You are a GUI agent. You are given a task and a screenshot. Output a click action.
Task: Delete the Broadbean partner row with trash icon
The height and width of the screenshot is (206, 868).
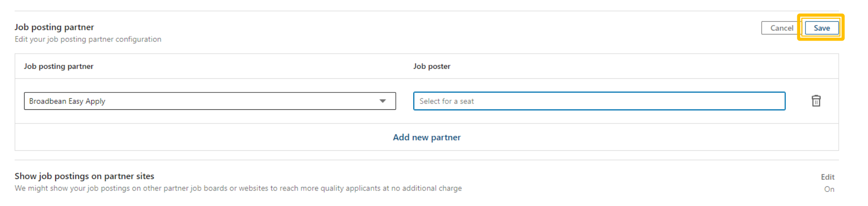click(x=816, y=101)
